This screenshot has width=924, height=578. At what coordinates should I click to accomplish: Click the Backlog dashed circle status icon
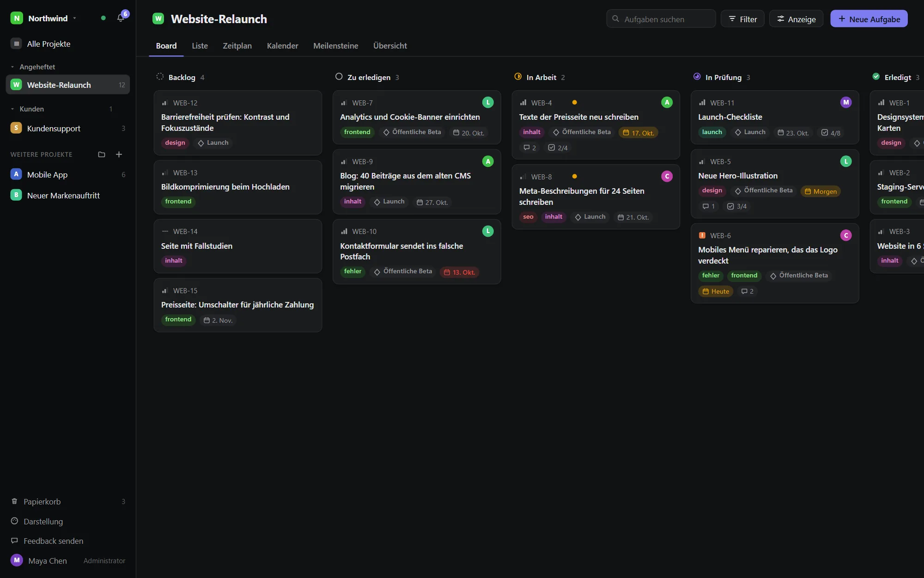click(x=160, y=77)
